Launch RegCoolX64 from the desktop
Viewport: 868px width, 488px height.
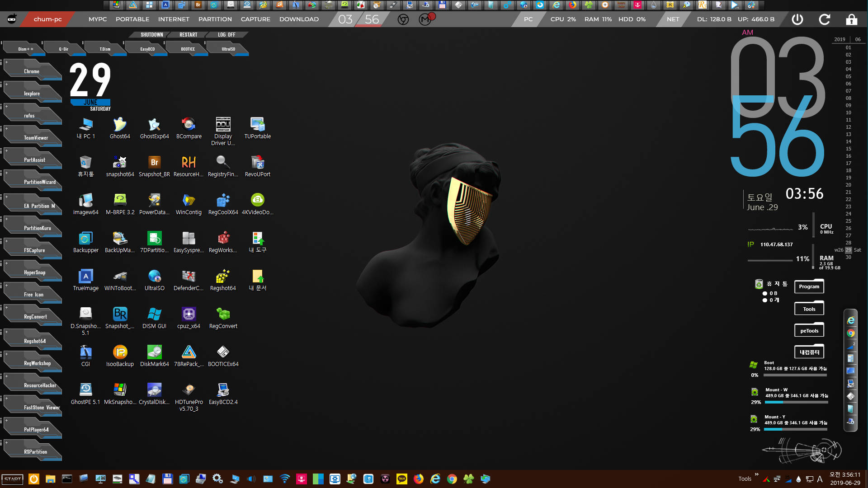coord(223,204)
